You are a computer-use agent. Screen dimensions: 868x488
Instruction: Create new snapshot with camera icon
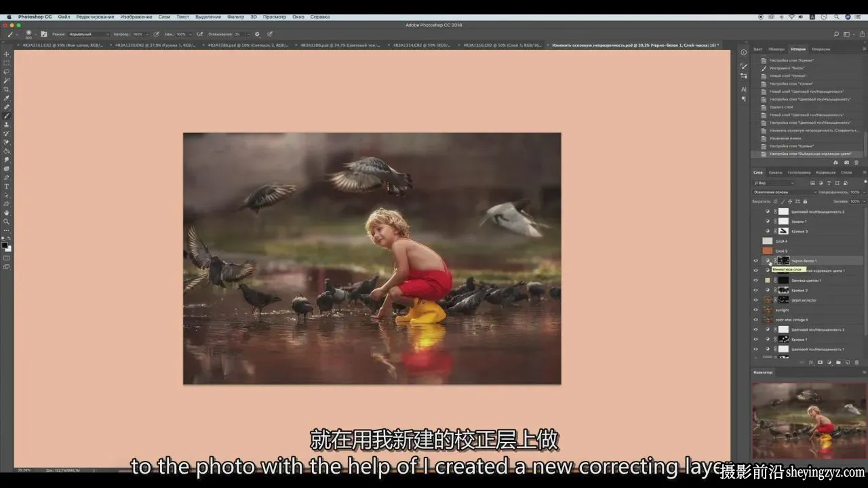click(846, 163)
